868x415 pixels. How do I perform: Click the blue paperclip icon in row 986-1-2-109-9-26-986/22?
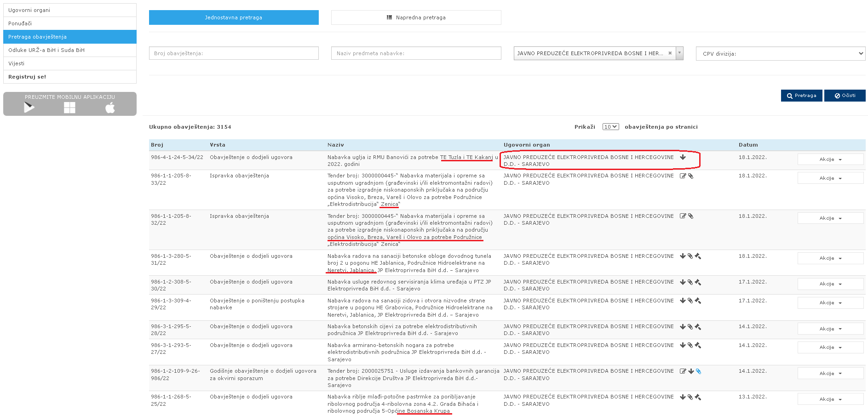click(699, 371)
